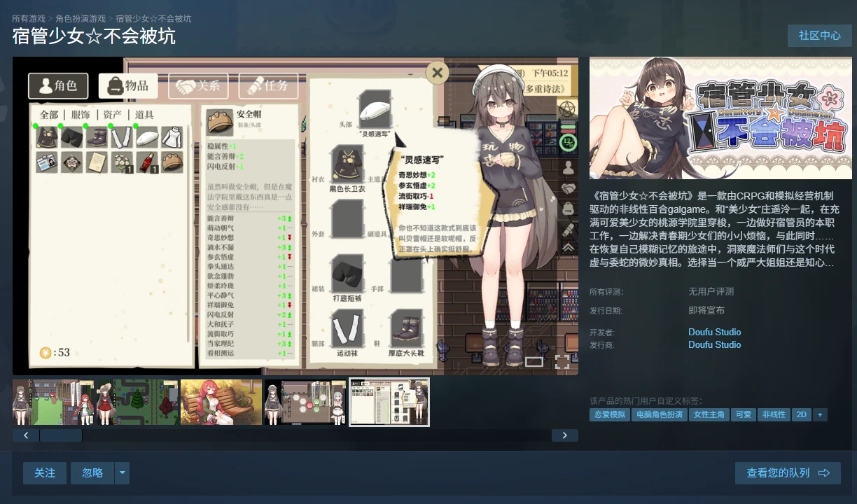This screenshot has width=857, height=504.
Task: Filter inventory by 道具
Action: (x=144, y=115)
